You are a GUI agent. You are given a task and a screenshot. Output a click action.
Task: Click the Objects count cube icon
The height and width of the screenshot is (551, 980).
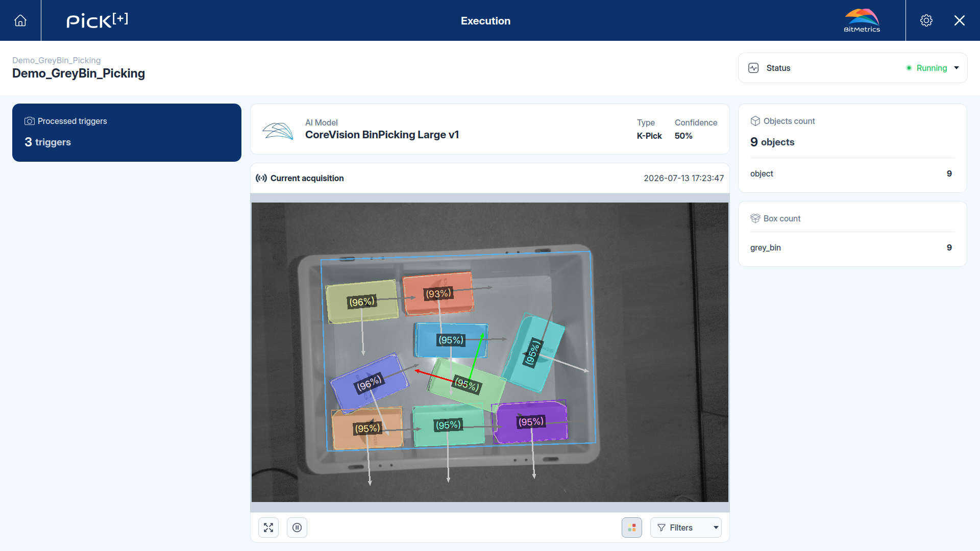[x=755, y=121]
